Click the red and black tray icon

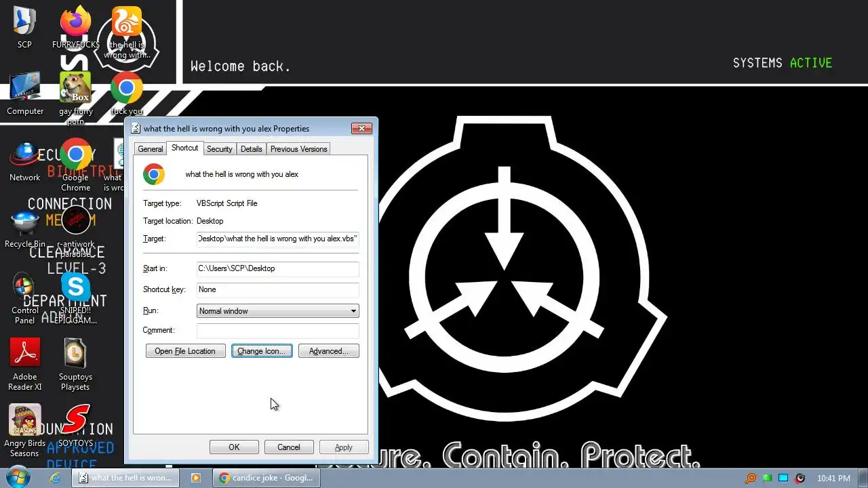pos(800,478)
